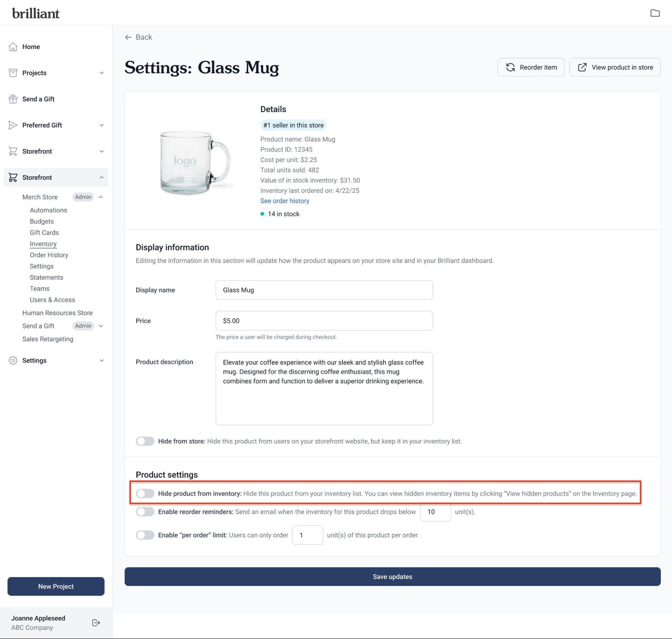Click the Back arrow icon
Screen dimensions: 672x639
click(x=128, y=37)
